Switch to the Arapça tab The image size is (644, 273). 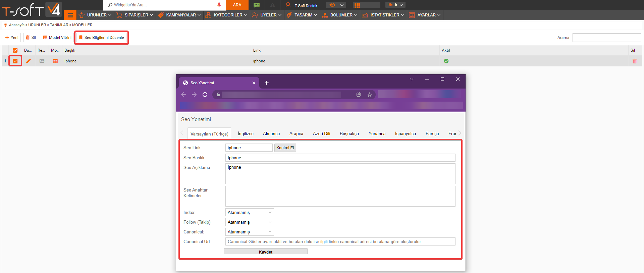click(296, 133)
